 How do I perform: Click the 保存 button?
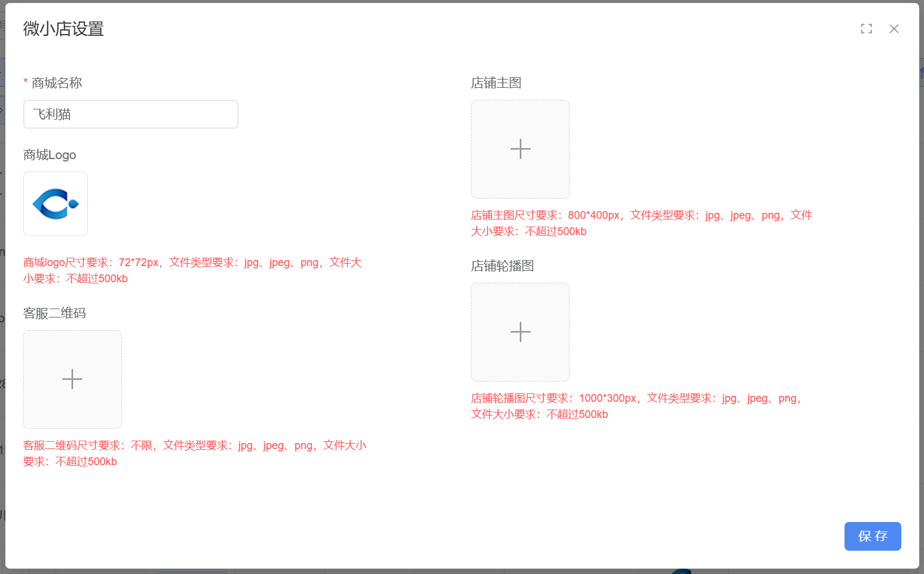click(x=873, y=536)
